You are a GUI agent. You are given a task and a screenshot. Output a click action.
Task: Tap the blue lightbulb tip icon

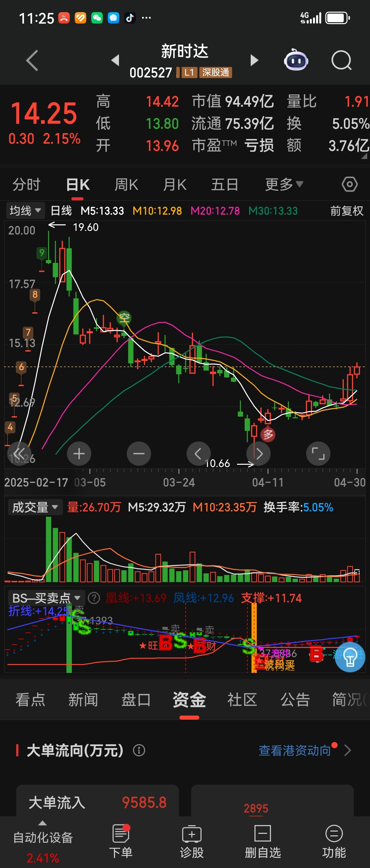click(350, 657)
